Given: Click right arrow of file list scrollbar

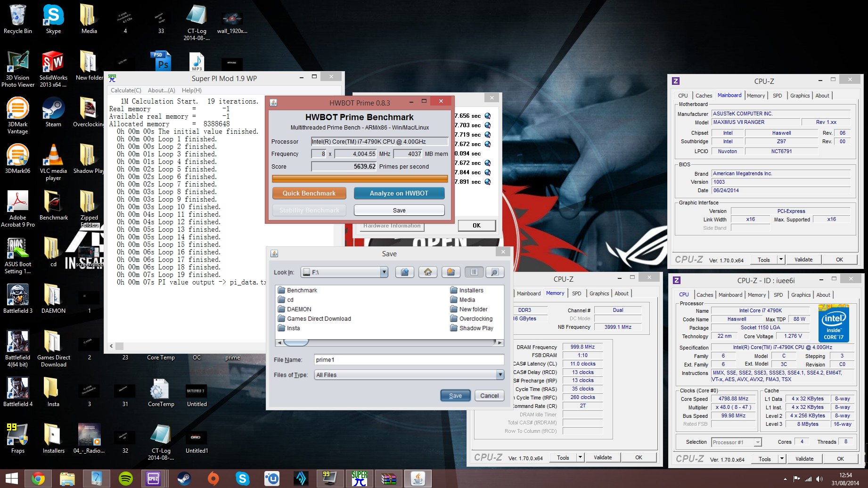Looking at the screenshot, I should click(500, 342).
